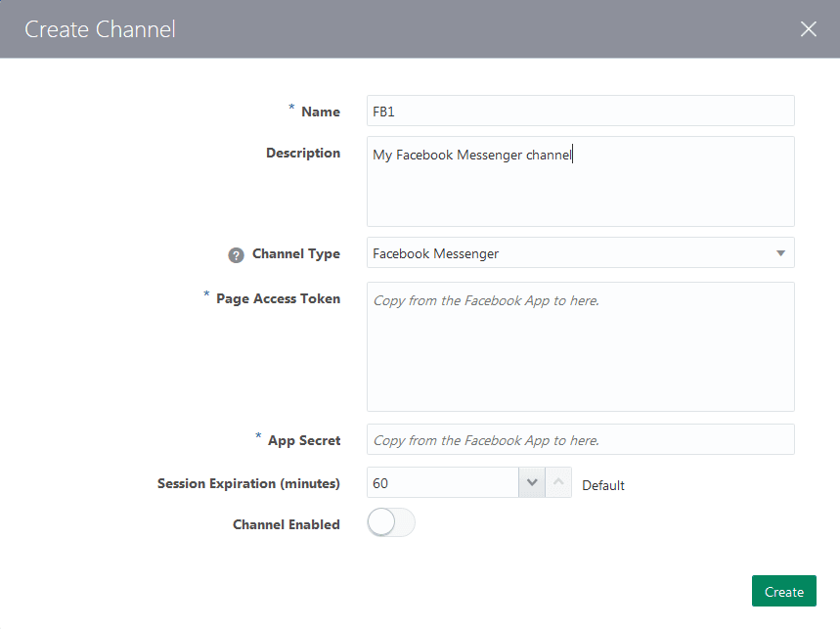
Task: Select the Default label next to session expiration
Action: click(603, 484)
